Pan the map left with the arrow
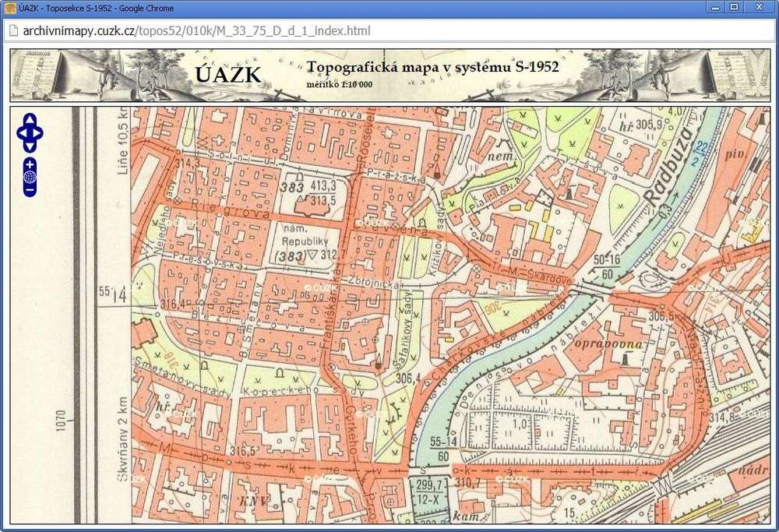Viewport: 779px width, 532px height. (x=21, y=132)
